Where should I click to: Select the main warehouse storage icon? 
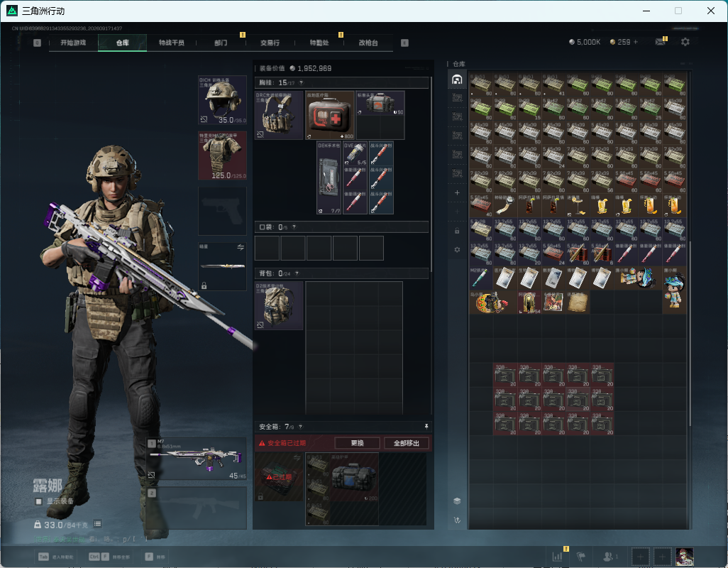[457, 80]
